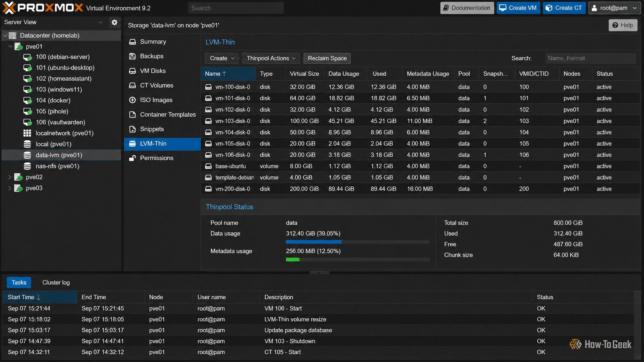Open the Documentation button
Viewport: 644px width, 362px height.
[467, 8]
